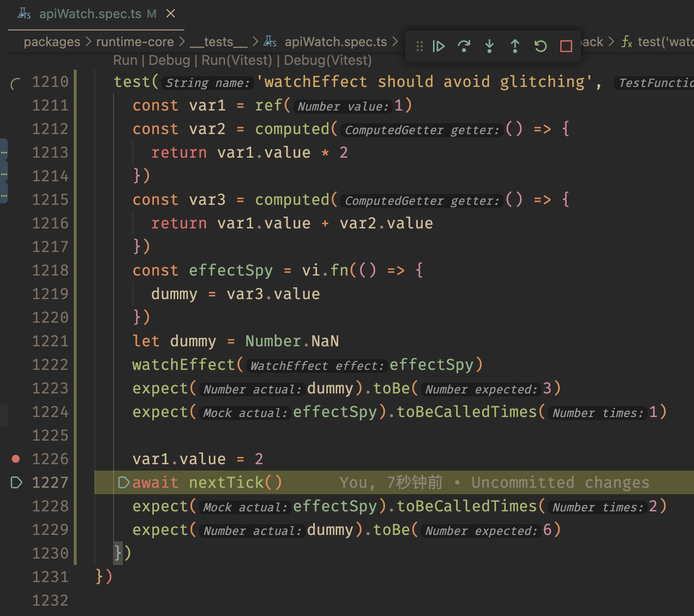Click line number 1224 in the gutter
The image size is (694, 616).
(x=50, y=412)
